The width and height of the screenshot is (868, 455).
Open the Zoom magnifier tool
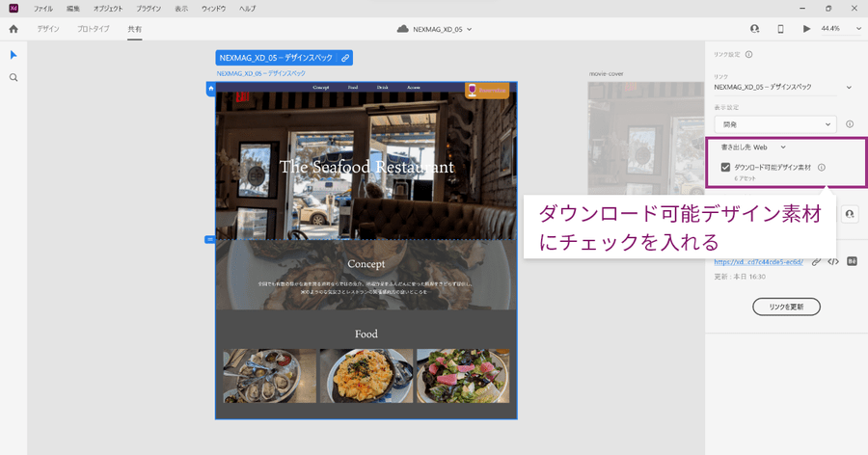(x=14, y=77)
